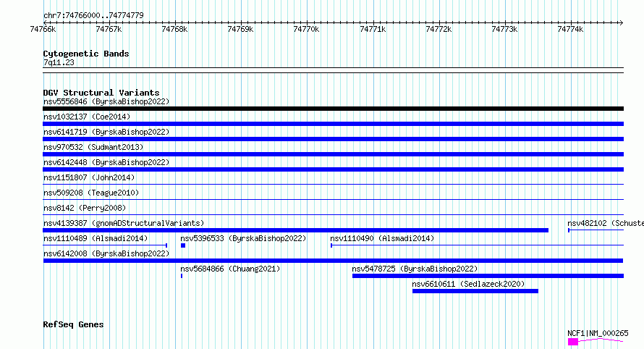The image size is (644, 349).
Task: Open nsv1032137 (Coe2014) variant label
Action: click(87, 117)
